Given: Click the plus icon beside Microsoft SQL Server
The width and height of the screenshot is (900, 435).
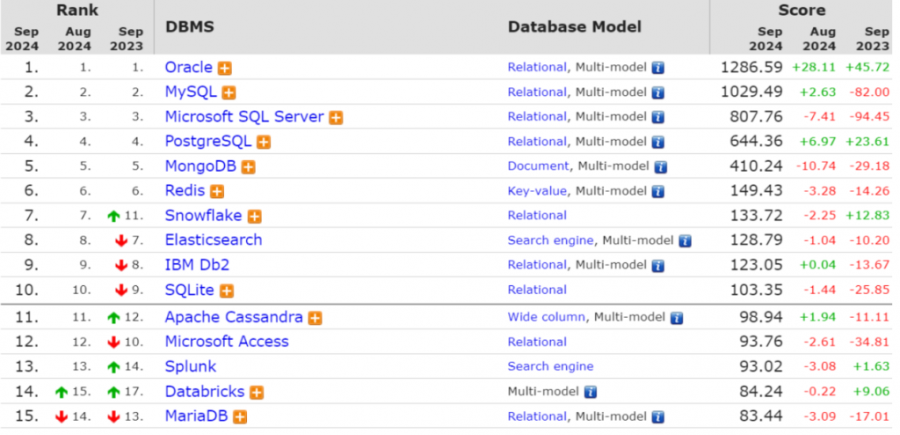Looking at the screenshot, I should coord(336,117).
